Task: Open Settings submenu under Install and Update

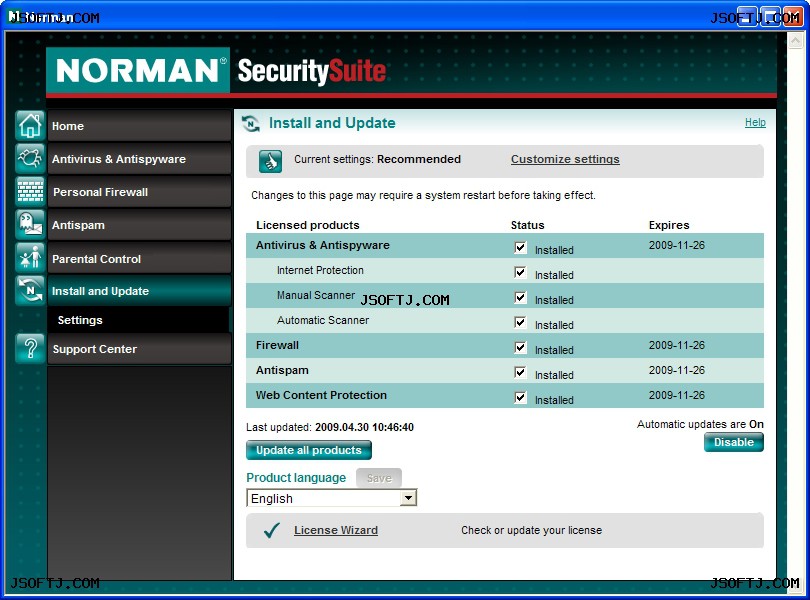Action: tap(139, 320)
